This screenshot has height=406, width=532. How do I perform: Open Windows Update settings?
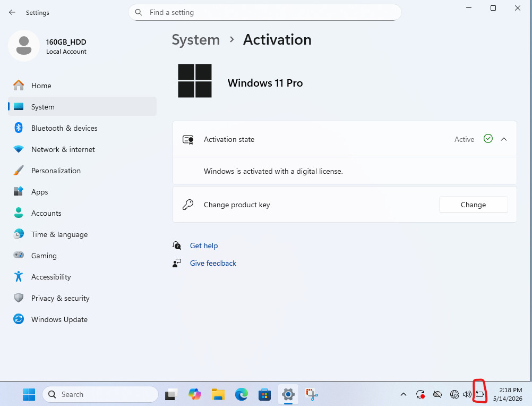tap(82, 319)
